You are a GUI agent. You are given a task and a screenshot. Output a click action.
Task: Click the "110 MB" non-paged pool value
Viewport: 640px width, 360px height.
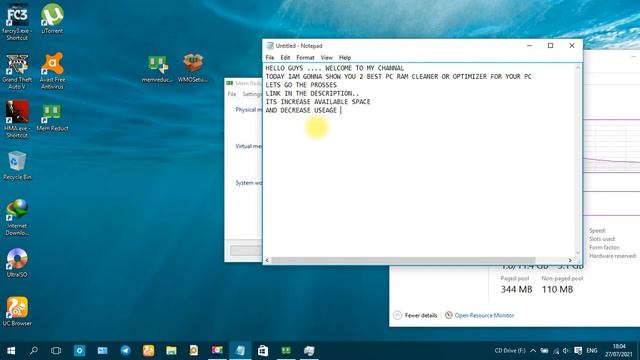coord(558,289)
